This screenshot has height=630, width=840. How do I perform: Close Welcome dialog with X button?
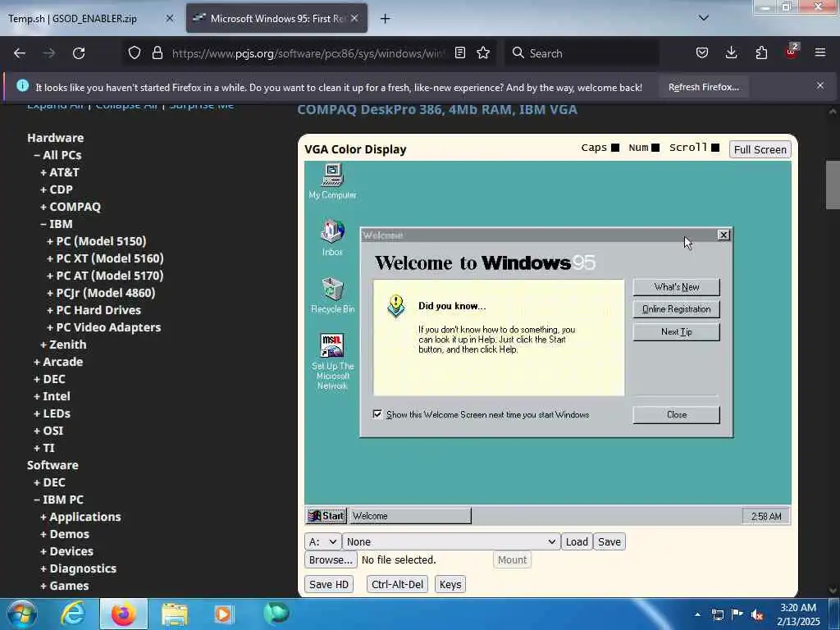(724, 235)
